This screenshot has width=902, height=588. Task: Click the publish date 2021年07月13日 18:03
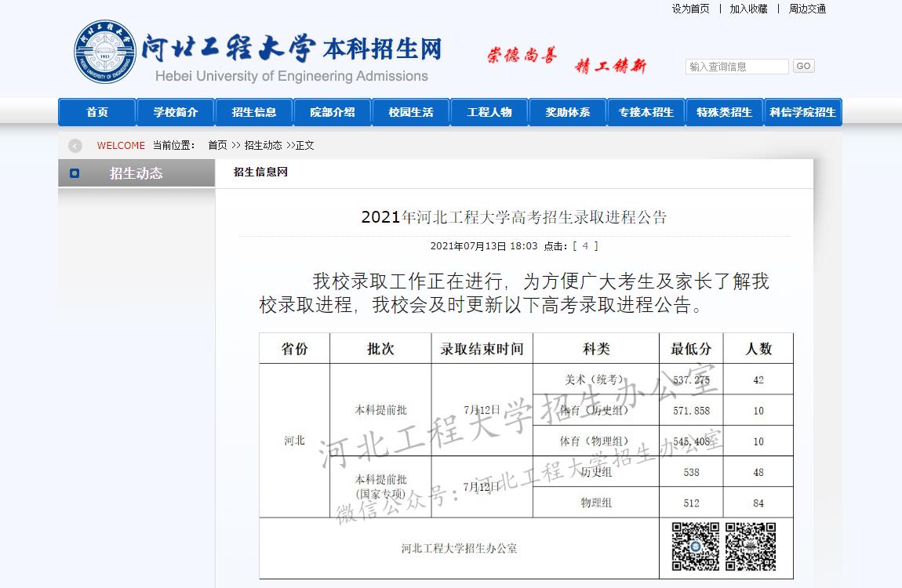click(484, 246)
